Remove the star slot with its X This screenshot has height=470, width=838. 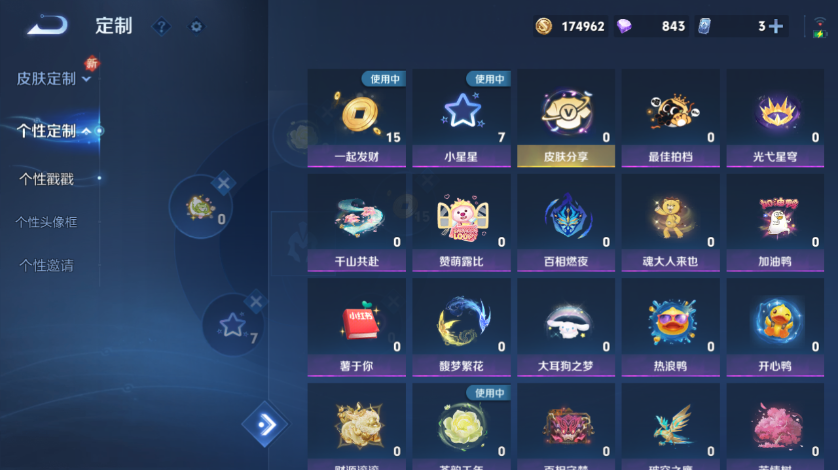[x=256, y=302]
